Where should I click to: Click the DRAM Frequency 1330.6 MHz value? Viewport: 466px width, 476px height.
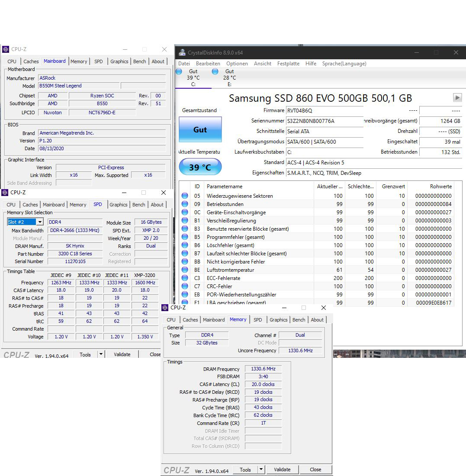tap(263, 369)
